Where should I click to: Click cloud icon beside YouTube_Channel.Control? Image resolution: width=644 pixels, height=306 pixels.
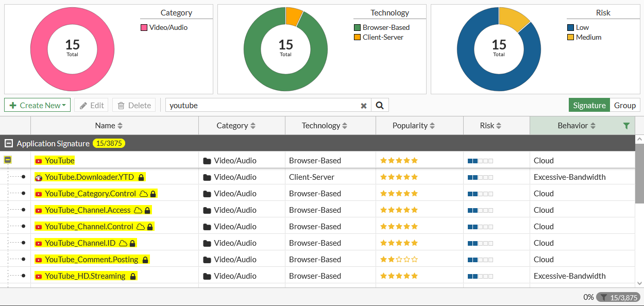click(141, 227)
